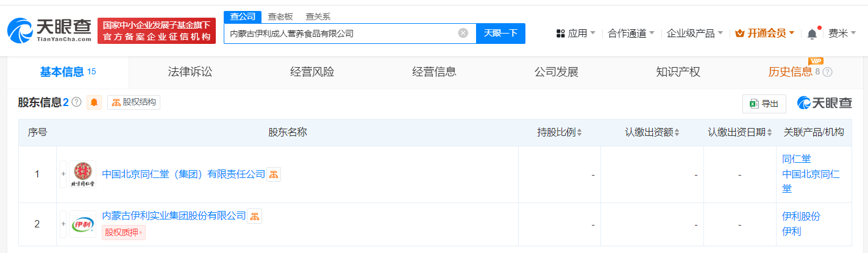Switch to 知识产权 tab
The image size is (868, 253).
point(678,72)
